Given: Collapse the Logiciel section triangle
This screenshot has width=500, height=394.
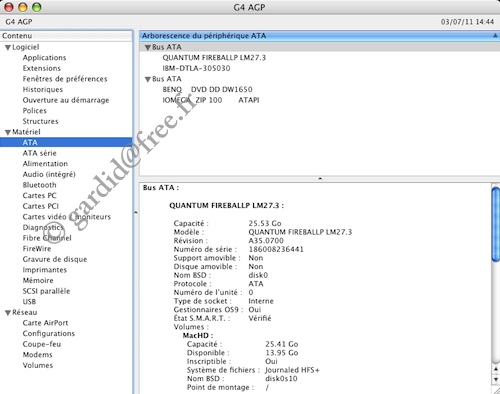Looking at the screenshot, I should click(8, 48).
